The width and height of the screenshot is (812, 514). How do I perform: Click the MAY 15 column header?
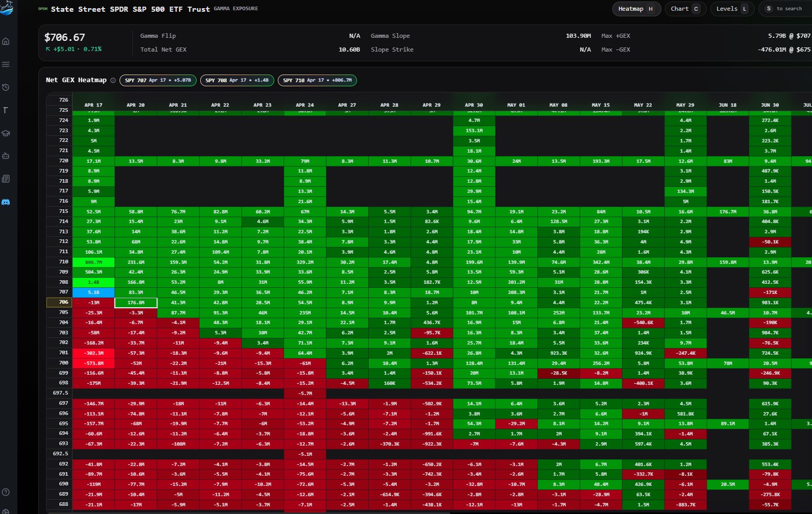[601, 105]
